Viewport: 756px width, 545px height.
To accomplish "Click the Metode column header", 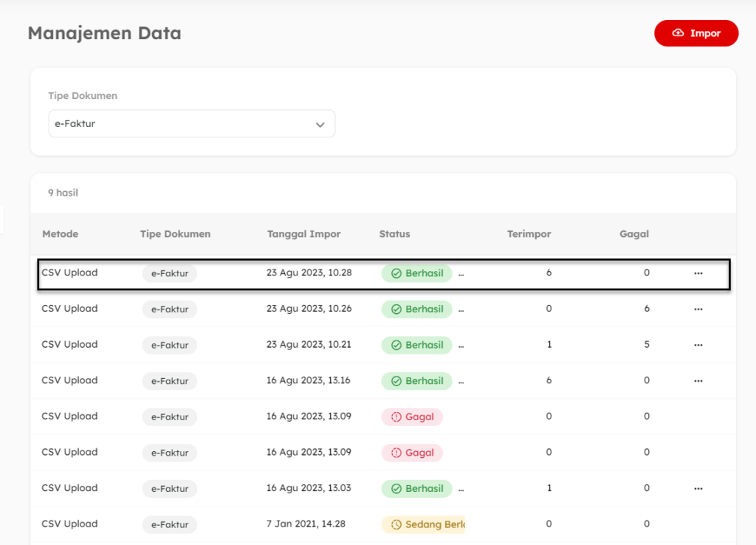I will pos(61,234).
